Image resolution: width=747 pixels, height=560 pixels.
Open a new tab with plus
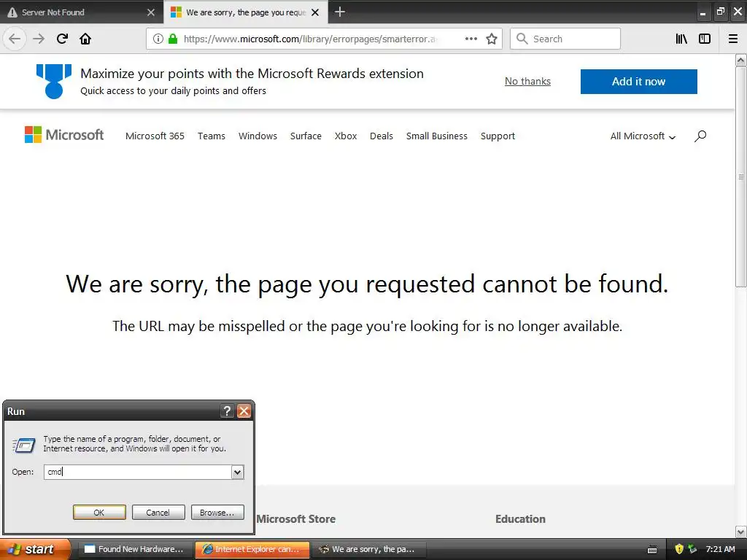tap(340, 12)
